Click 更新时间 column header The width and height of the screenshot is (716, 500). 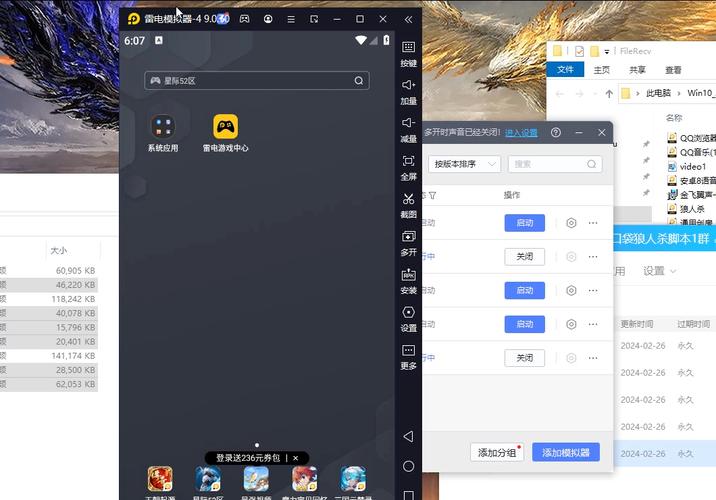point(637,324)
